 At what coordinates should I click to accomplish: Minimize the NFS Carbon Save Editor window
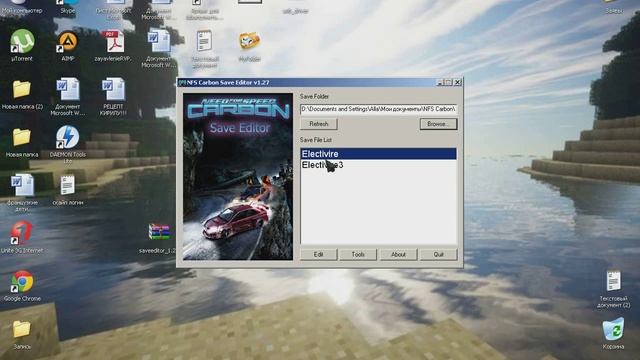pyautogui.click(x=440, y=82)
